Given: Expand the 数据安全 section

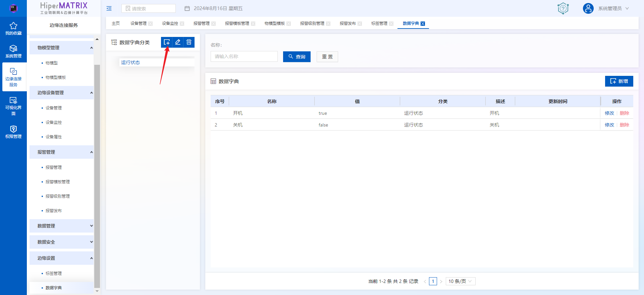Looking at the screenshot, I should click(x=61, y=242).
